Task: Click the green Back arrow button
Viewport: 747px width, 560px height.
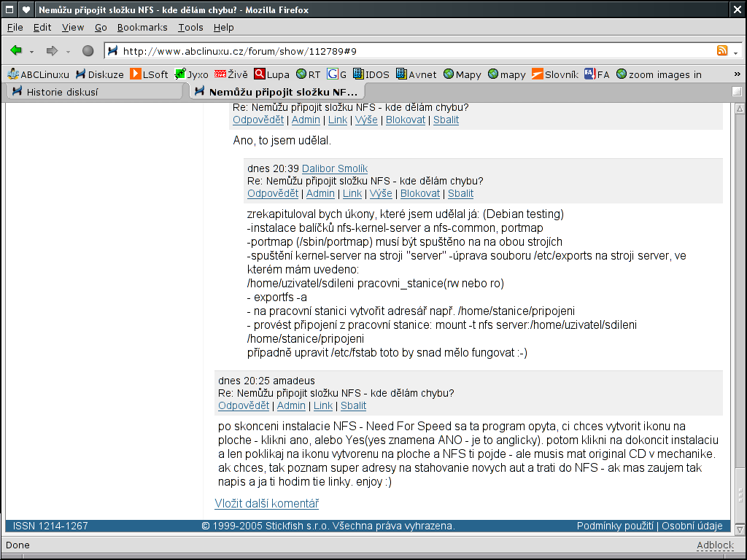Action: click(16, 51)
